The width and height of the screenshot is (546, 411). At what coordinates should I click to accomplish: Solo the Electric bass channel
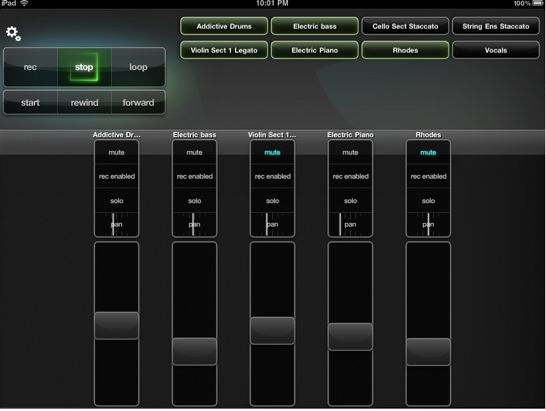pos(194,201)
